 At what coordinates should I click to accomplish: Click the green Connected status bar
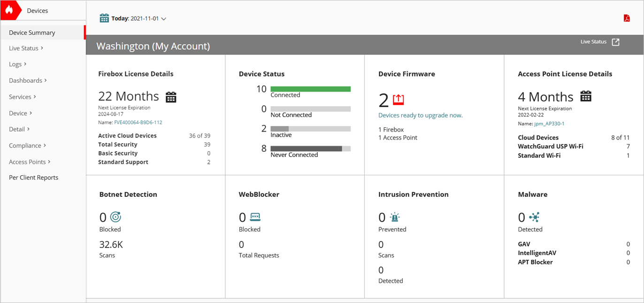[x=310, y=88]
